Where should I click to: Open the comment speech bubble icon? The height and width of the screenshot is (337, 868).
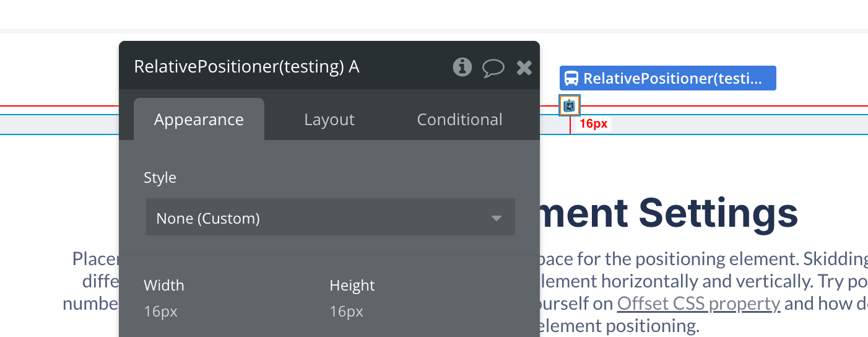493,68
